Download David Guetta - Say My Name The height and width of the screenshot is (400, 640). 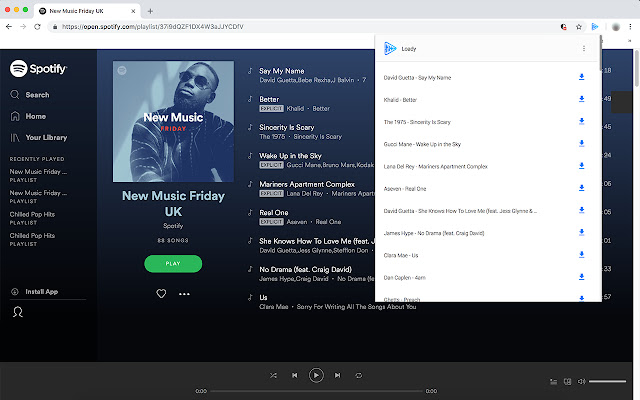point(581,77)
